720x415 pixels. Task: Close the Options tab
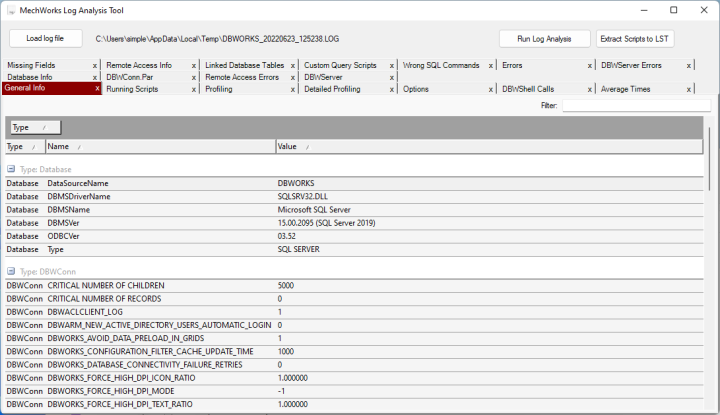click(x=491, y=90)
